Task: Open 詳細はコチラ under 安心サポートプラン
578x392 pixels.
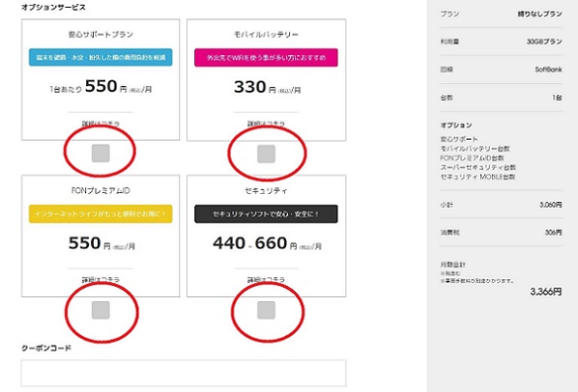Action: [101, 124]
